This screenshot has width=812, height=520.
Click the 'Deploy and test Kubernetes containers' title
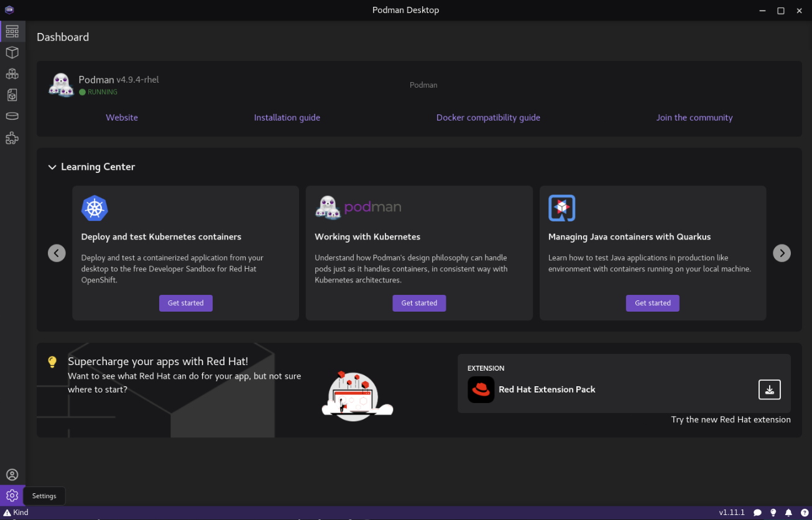pyautogui.click(x=161, y=237)
